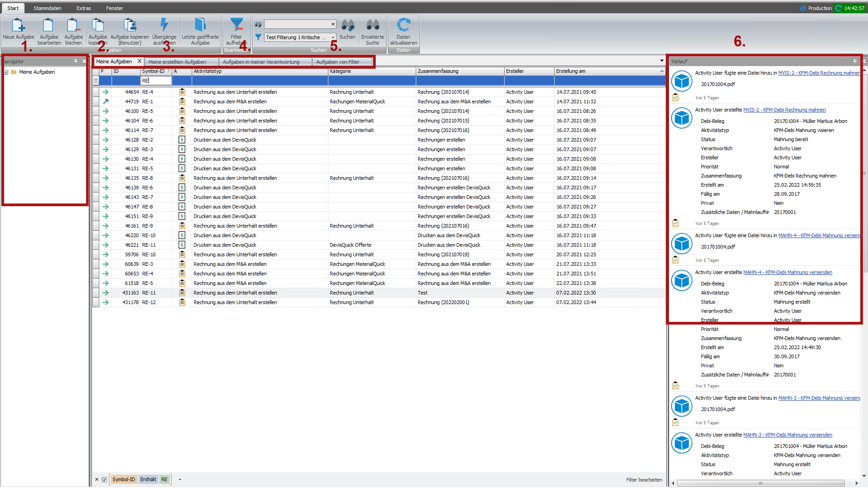
Task: Open the Extras menu
Action: tap(83, 8)
